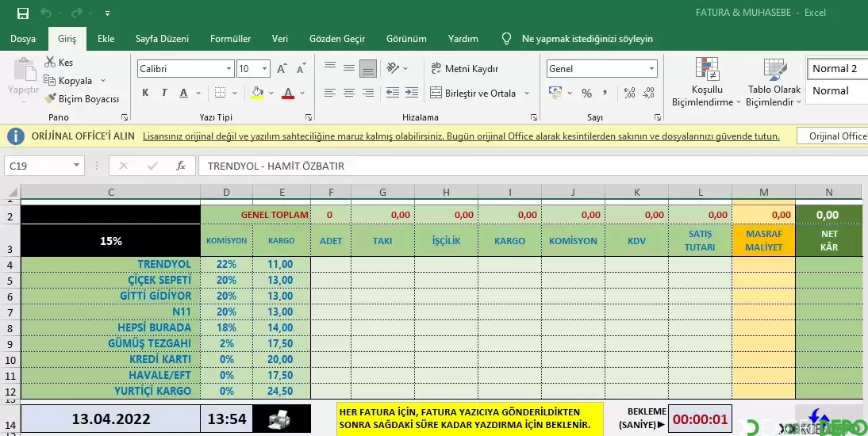The height and width of the screenshot is (436, 868).
Task: Undo the last action
Action: (x=46, y=13)
